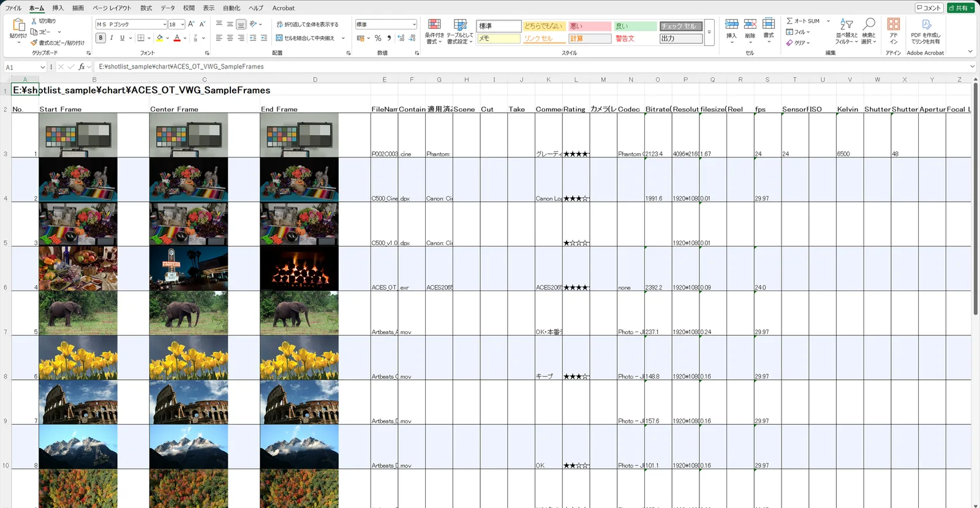Image resolution: width=980 pixels, height=508 pixels.
Task: Open Conditional Formatting (条件付き書式)
Action: (x=434, y=31)
